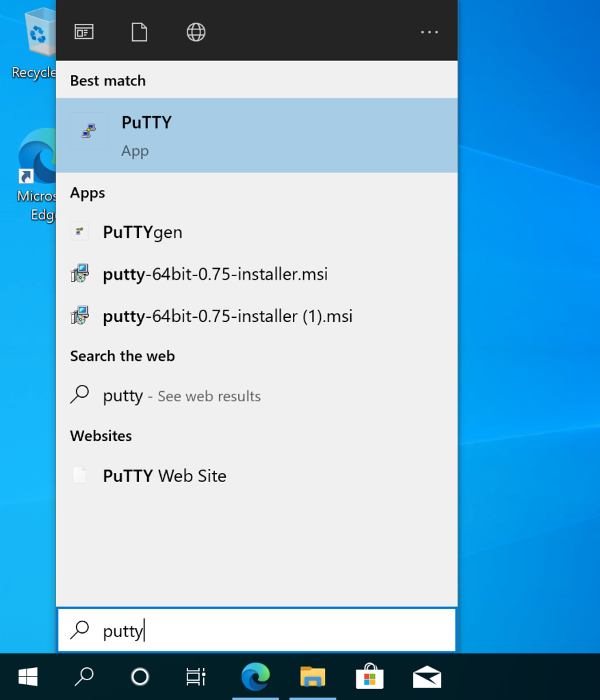
Task: Filter search results by Web
Action: tap(196, 31)
